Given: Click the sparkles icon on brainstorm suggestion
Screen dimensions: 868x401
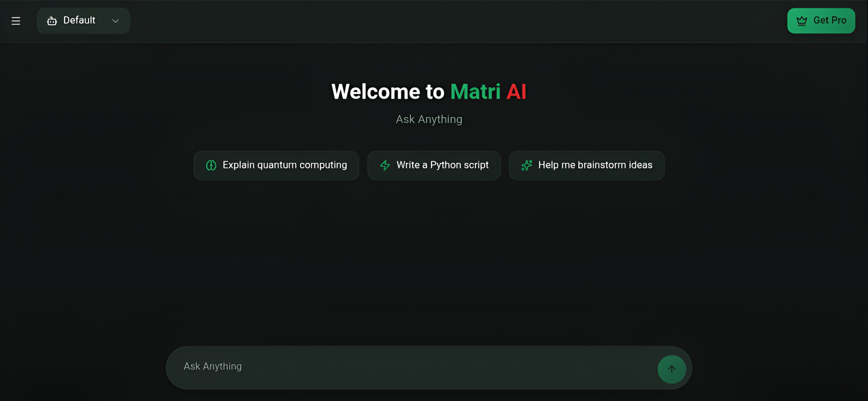Looking at the screenshot, I should coord(527,165).
